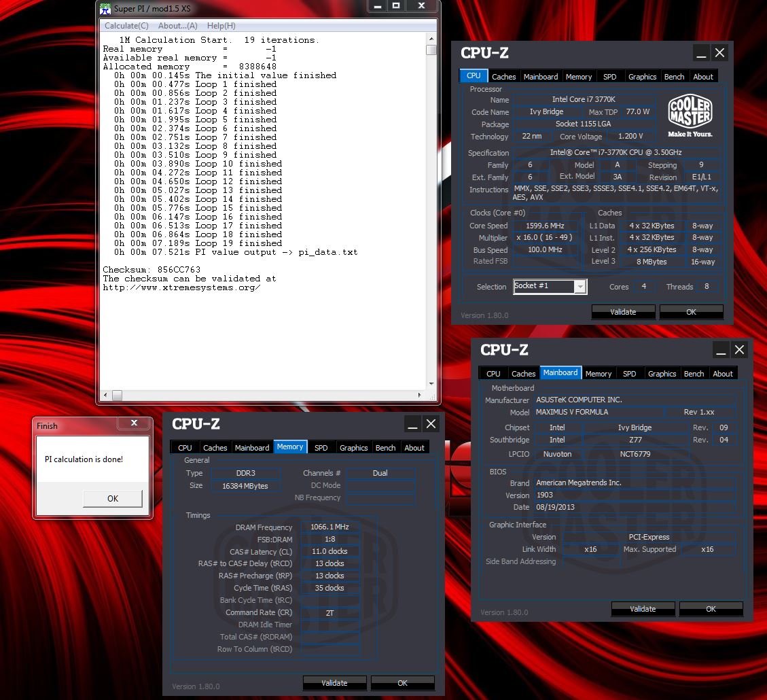Switch to CPU tab in Memory CPU-Z window
This screenshot has height=700, width=767.
point(185,448)
